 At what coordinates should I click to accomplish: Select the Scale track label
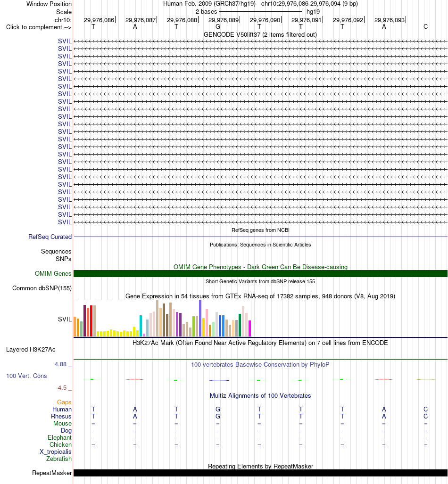pos(64,12)
